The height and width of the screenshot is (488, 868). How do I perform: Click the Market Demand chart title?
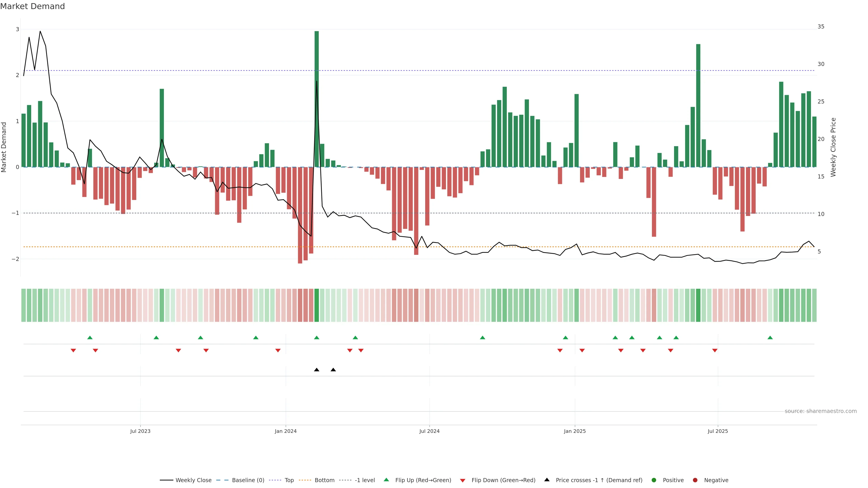click(x=32, y=6)
